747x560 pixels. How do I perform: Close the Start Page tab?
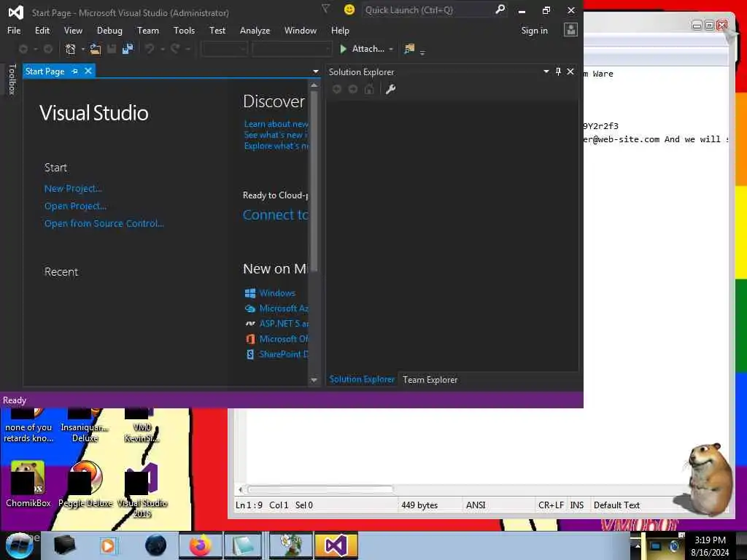88,71
